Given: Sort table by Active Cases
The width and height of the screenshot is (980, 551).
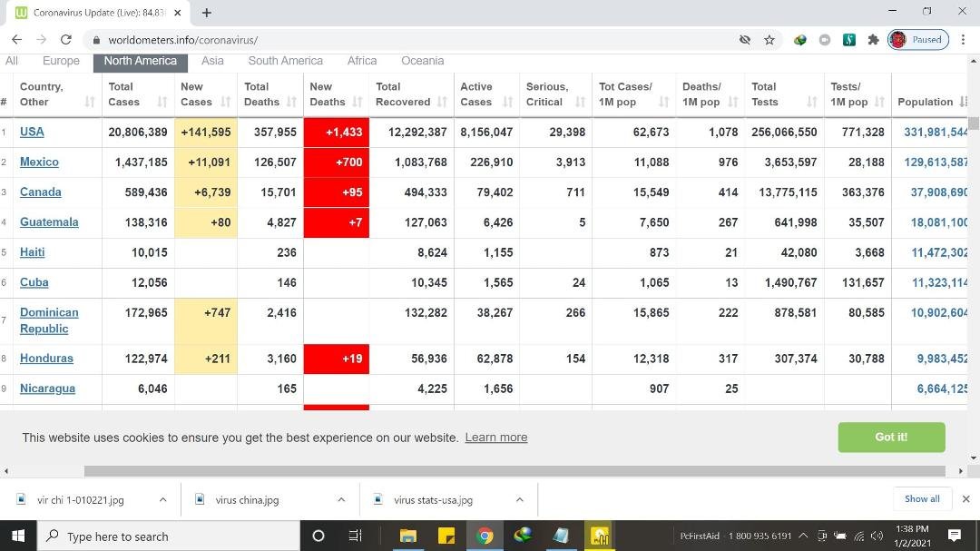Looking at the screenshot, I should [x=487, y=94].
